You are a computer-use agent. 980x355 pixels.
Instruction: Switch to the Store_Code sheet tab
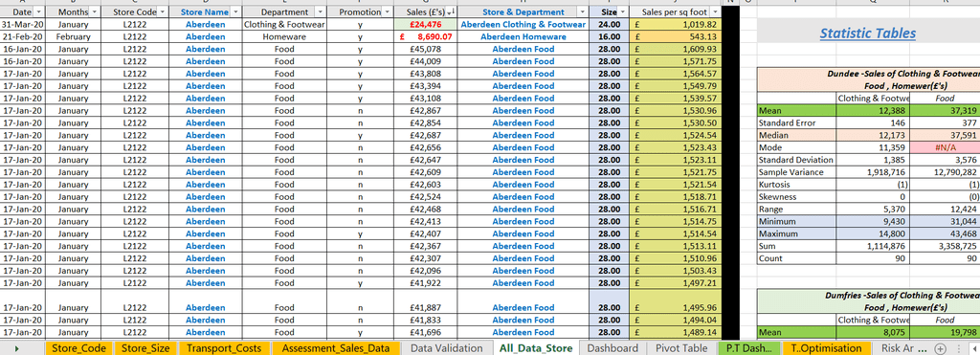tap(78, 348)
